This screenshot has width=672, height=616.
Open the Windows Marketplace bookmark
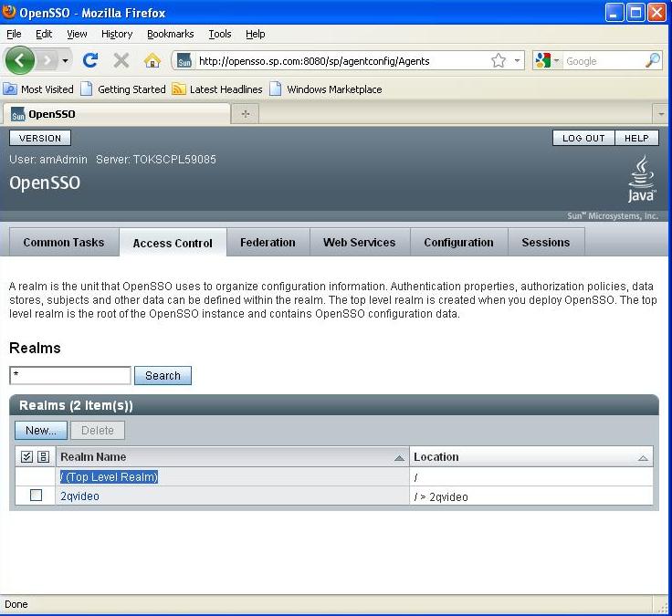click(x=326, y=89)
